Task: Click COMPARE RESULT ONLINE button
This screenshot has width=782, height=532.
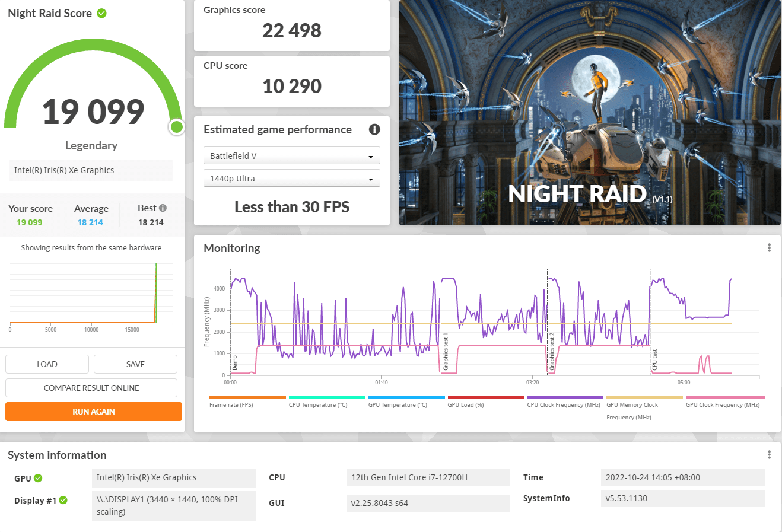Action: [x=91, y=388]
